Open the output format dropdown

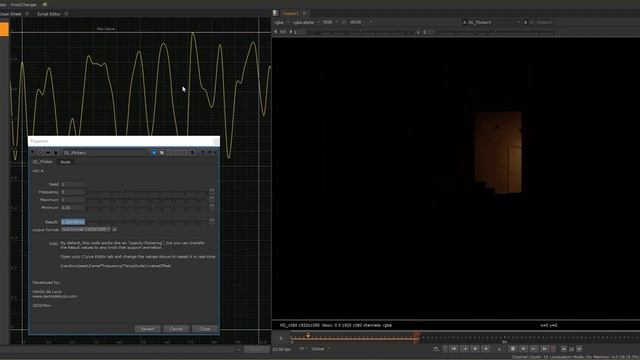point(86,229)
